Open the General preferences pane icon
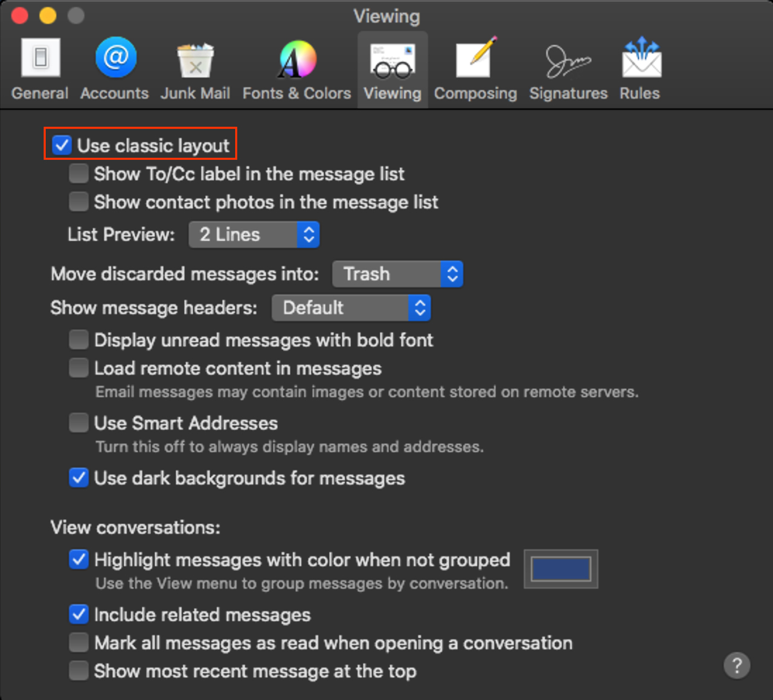The image size is (773, 700). point(40,58)
